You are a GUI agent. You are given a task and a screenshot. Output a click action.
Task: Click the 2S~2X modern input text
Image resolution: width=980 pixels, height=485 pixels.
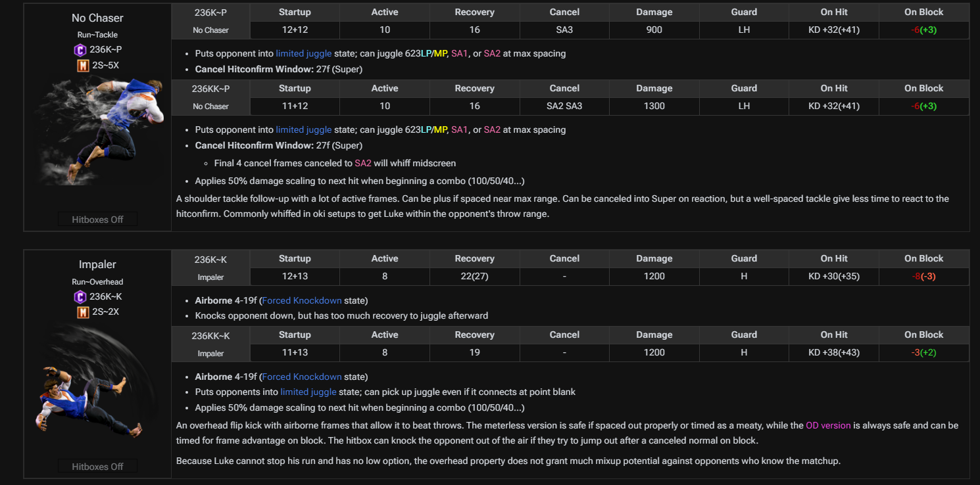pos(105,312)
